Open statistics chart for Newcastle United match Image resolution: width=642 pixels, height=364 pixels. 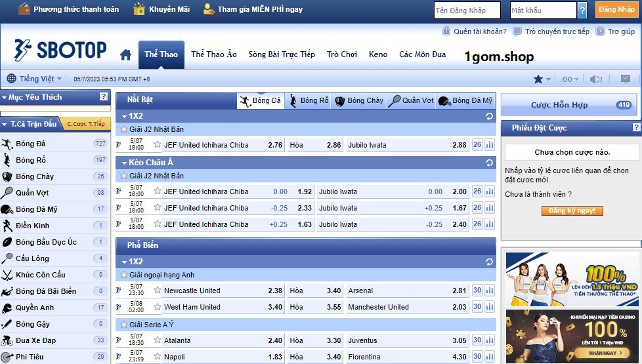click(x=489, y=291)
